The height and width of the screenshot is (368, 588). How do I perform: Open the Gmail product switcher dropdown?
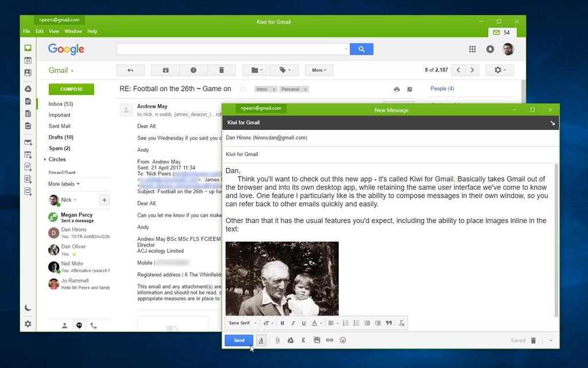click(61, 71)
